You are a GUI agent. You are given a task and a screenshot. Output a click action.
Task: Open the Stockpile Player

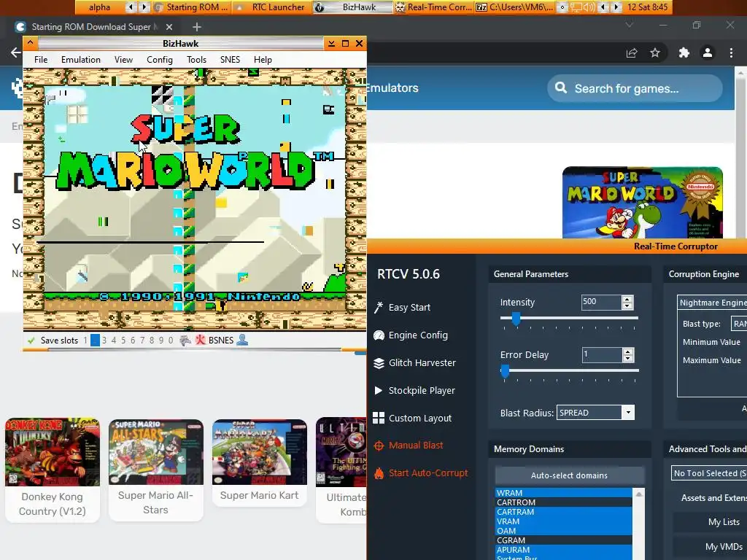(x=415, y=391)
